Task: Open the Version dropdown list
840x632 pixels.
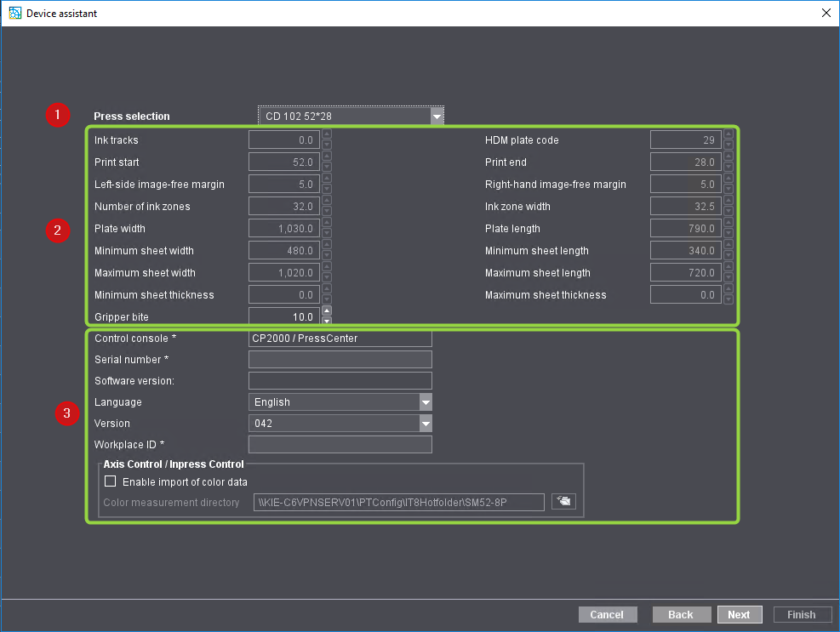Action: pyautogui.click(x=425, y=424)
